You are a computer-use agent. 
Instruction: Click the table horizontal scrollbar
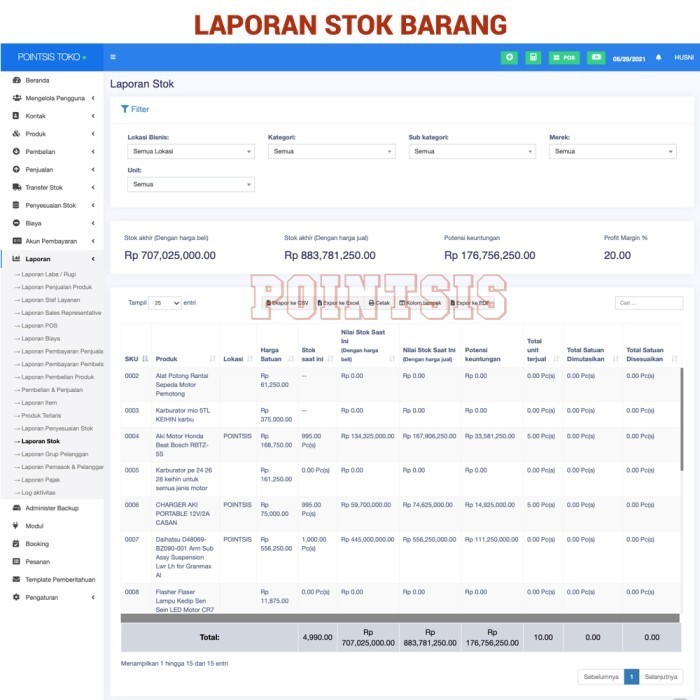(400, 618)
